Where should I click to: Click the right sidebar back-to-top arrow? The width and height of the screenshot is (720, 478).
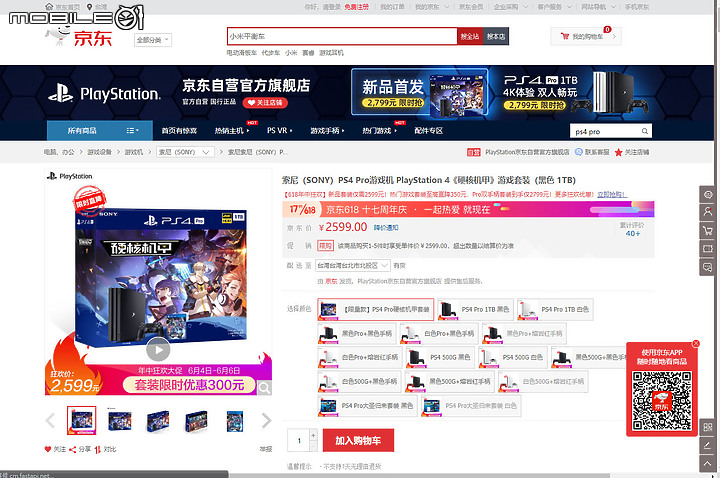708,463
